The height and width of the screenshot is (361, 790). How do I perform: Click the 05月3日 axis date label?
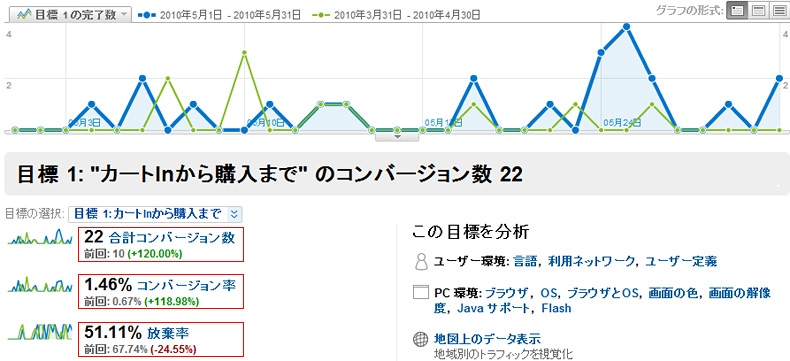coord(84,122)
